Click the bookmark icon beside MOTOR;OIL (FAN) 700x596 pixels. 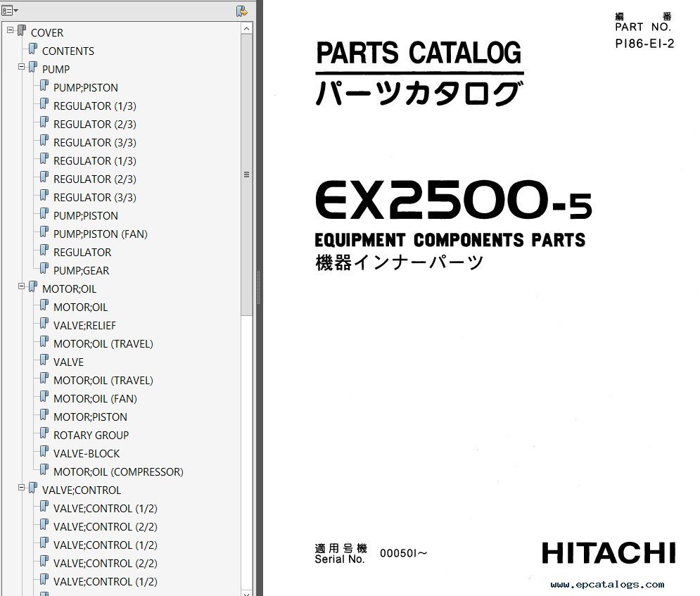click(x=44, y=397)
